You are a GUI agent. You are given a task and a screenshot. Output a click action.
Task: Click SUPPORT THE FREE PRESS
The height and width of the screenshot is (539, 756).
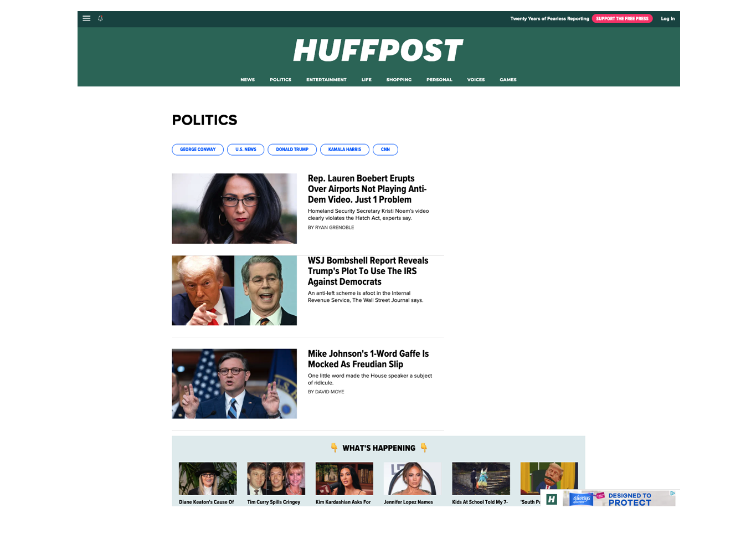(x=622, y=18)
